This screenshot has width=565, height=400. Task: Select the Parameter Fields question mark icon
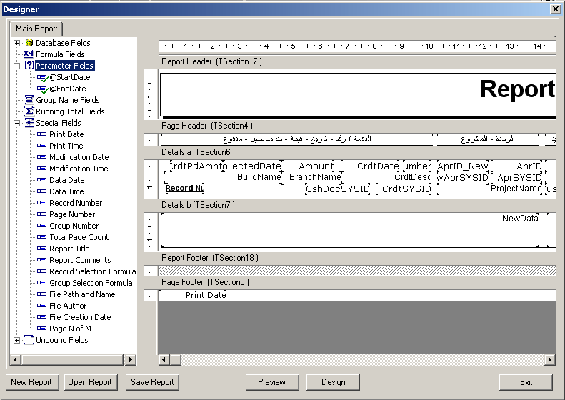(x=29, y=66)
